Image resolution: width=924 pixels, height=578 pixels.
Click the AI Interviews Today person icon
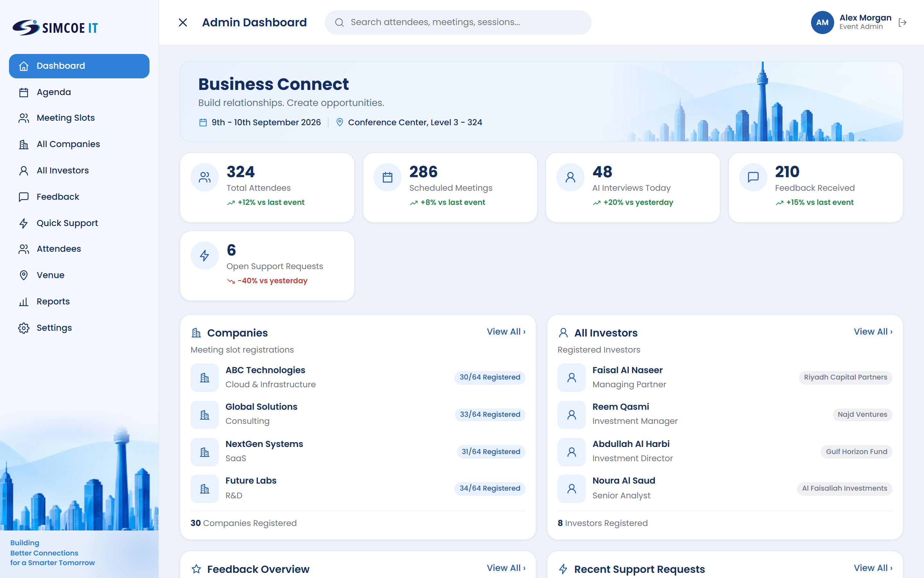click(x=570, y=177)
